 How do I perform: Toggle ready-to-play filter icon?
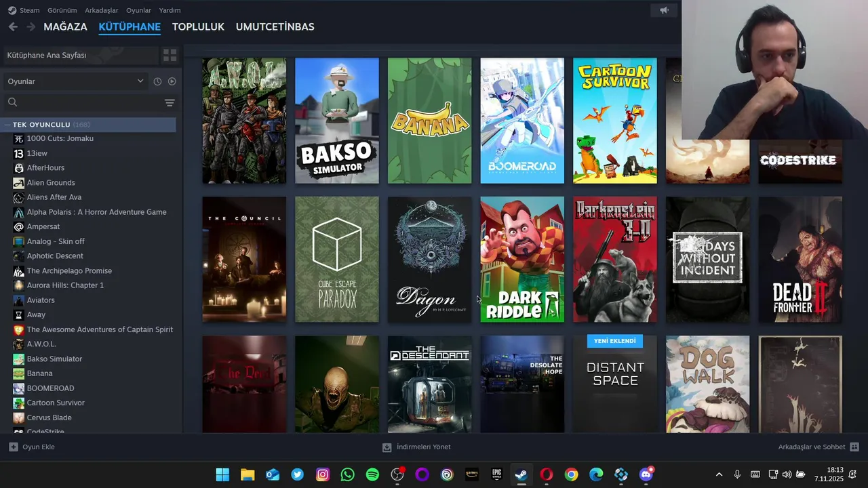[172, 81]
